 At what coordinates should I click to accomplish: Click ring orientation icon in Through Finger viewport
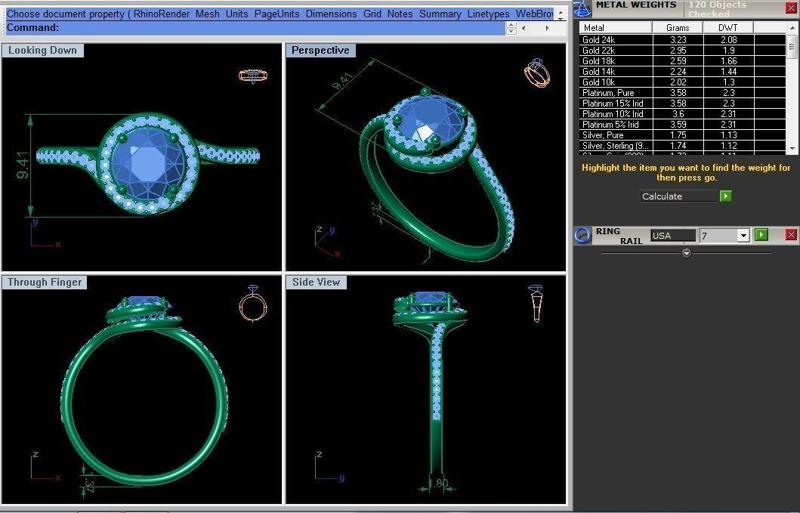click(x=253, y=303)
